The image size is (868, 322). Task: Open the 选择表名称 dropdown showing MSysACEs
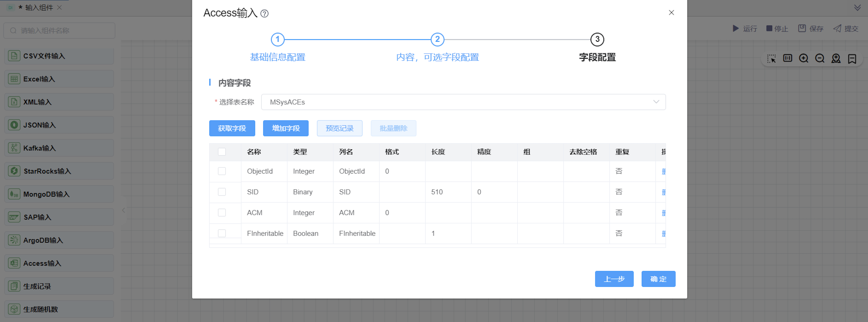click(x=463, y=102)
